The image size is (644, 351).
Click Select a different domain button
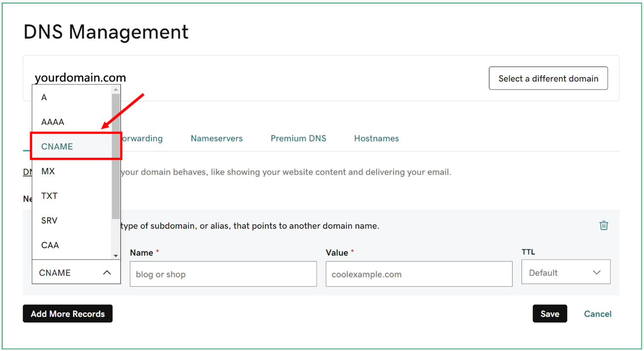point(548,78)
